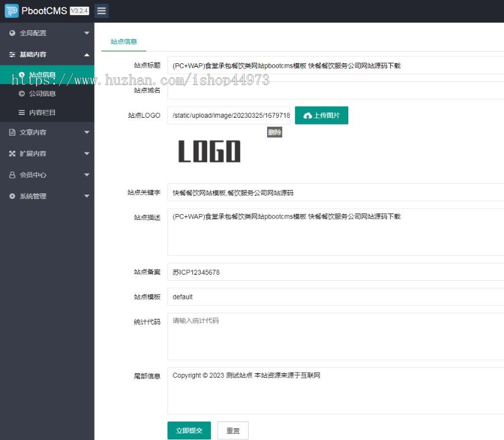Click the 公司信息 copyright icon
The width and height of the screenshot is (504, 440).
point(21,94)
